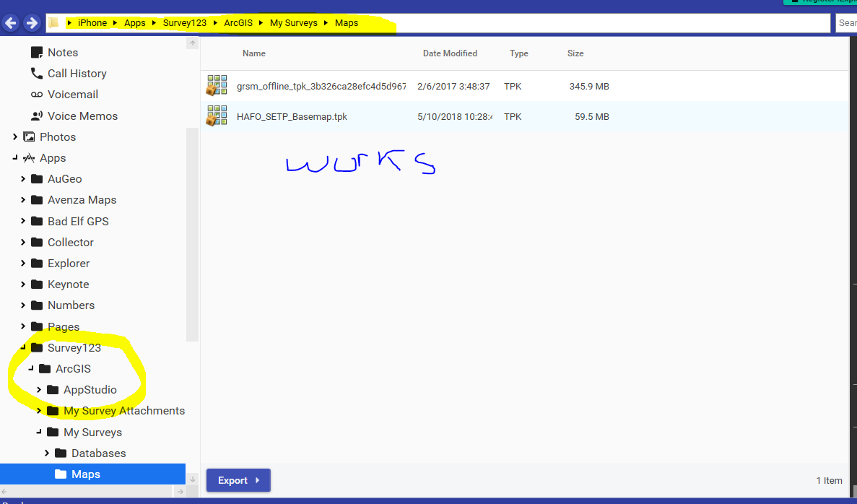This screenshot has width=857, height=504.
Task: Click the ArcGIS folder icon
Action: point(45,369)
